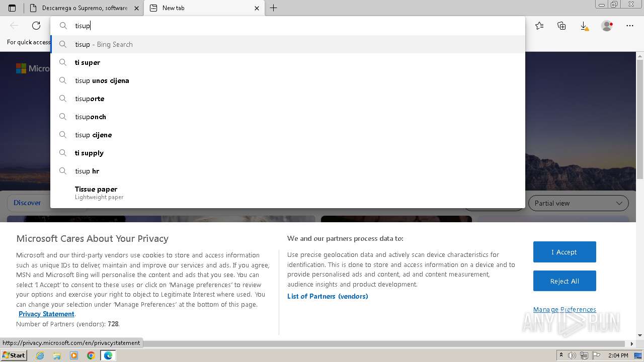Pick the 'tisuporte' suggestion
Screen dimensions: 644x362
click(x=288, y=99)
